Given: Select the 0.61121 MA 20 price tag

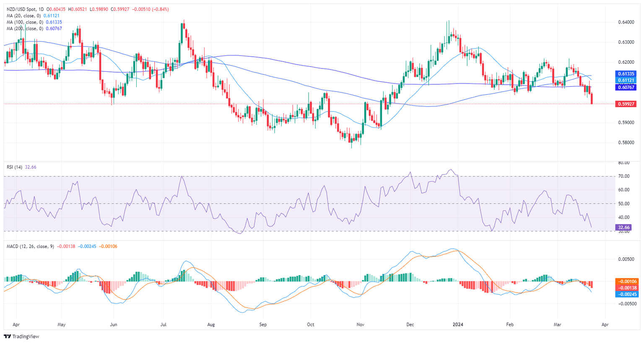Looking at the screenshot, I should coord(627,81).
